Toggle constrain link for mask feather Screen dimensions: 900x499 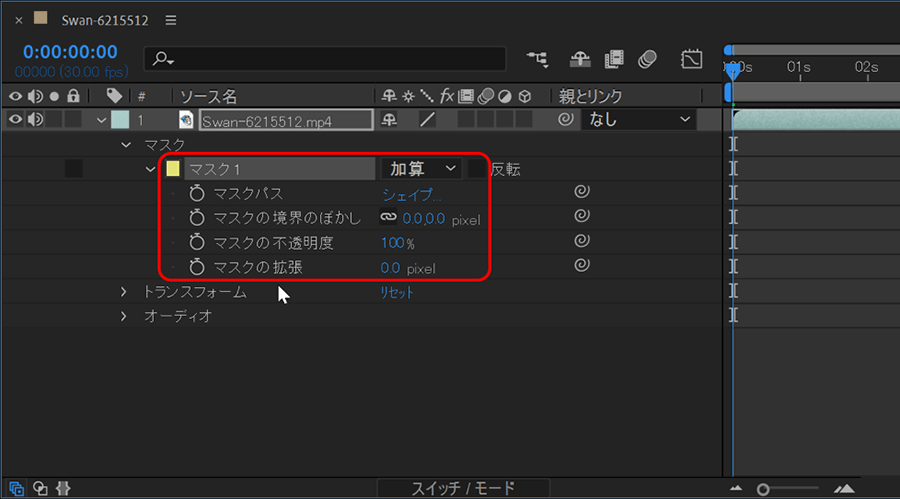pyautogui.click(x=389, y=217)
